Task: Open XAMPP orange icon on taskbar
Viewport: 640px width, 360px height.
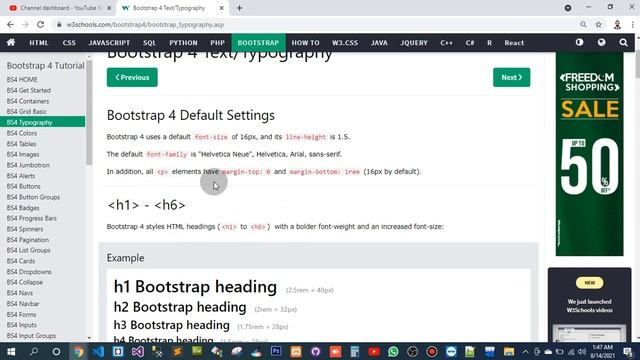Action: (296, 351)
